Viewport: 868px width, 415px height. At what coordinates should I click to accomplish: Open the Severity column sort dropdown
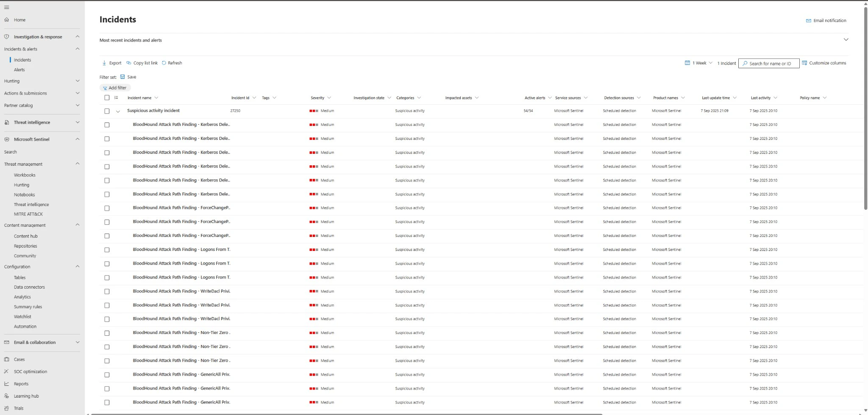point(330,97)
